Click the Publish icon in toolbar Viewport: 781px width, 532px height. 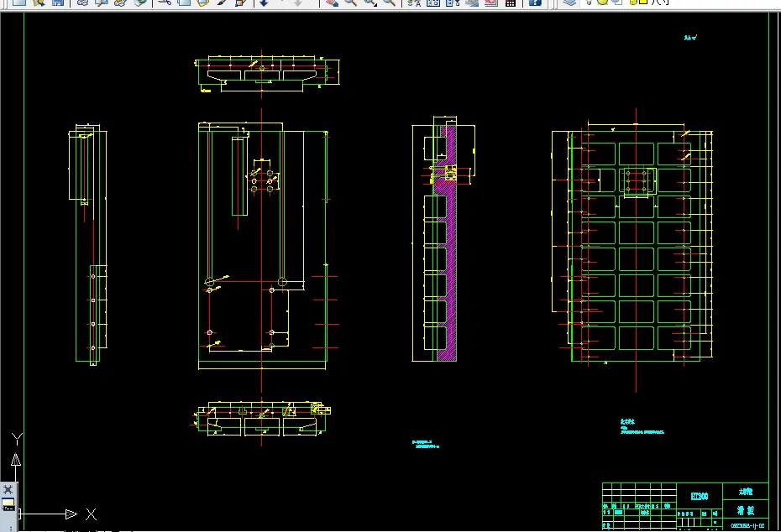[x=121, y=2]
